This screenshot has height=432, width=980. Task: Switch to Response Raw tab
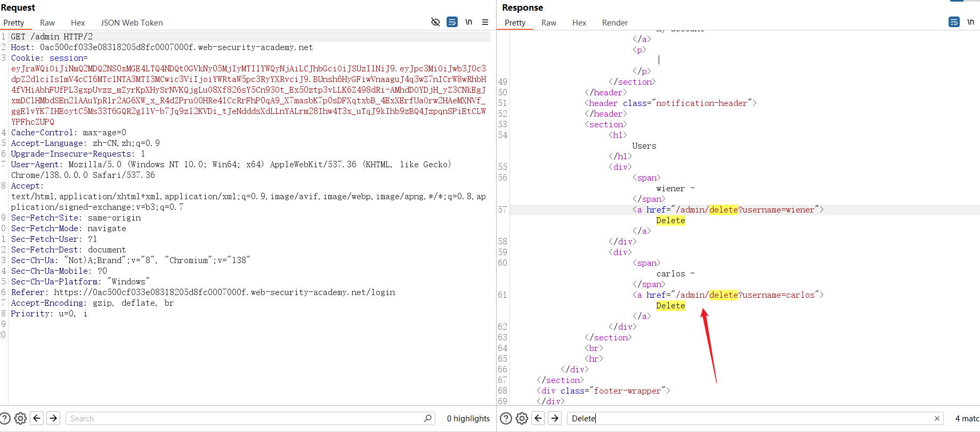pyautogui.click(x=549, y=23)
